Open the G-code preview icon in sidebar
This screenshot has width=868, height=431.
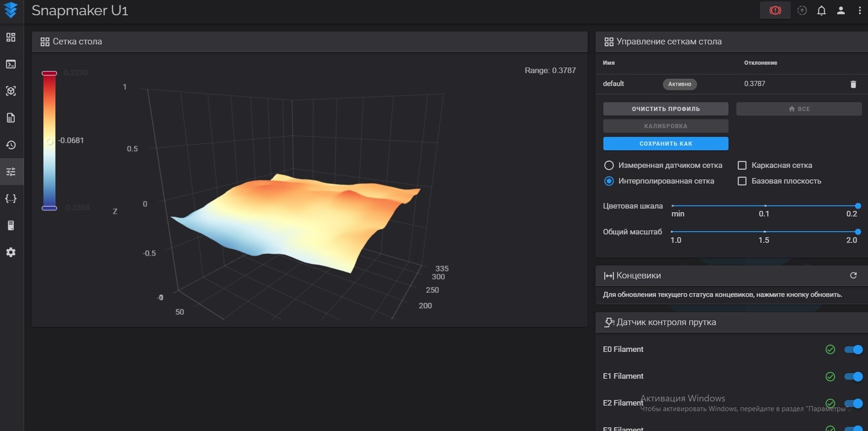(11, 91)
